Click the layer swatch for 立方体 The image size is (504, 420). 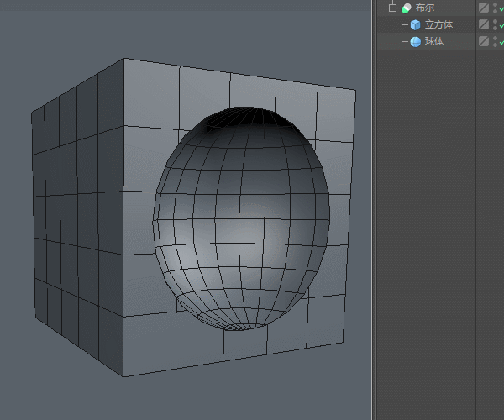[484, 24]
